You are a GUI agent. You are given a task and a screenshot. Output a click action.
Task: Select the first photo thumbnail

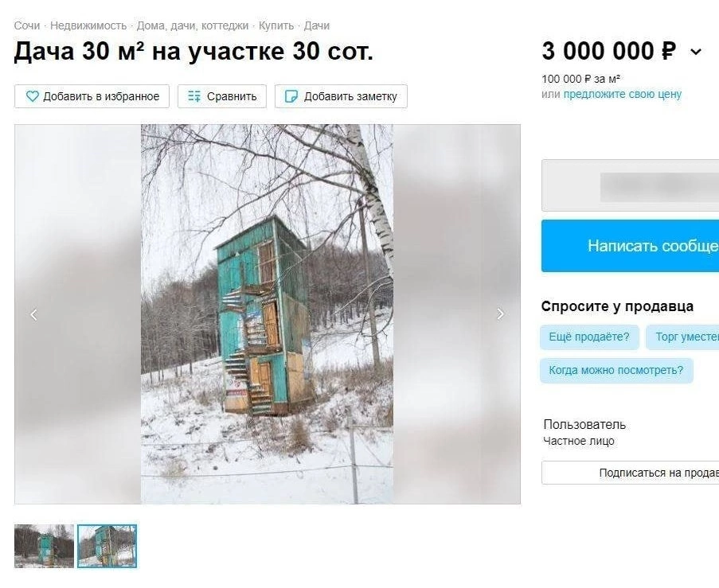[44, 547]
